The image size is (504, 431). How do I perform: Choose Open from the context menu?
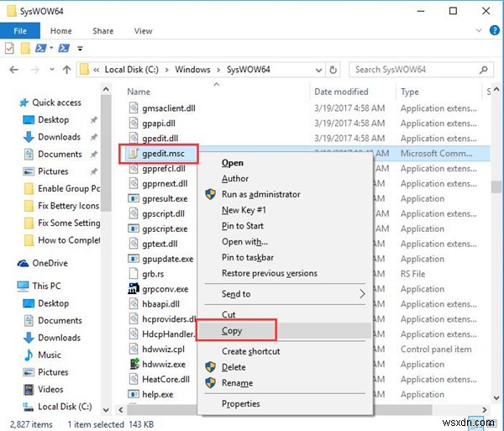(x=233, y=163)
